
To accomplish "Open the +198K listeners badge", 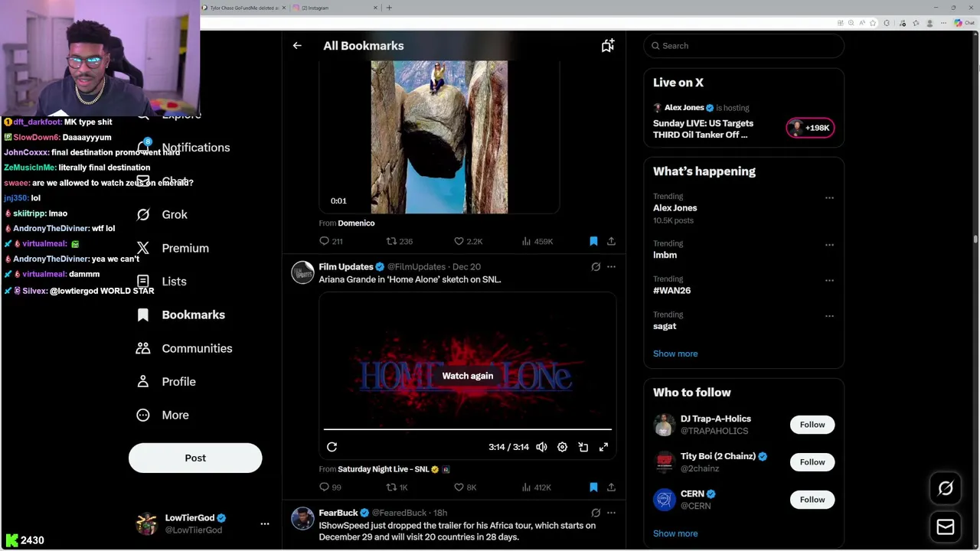I will [x=810, y=128].
